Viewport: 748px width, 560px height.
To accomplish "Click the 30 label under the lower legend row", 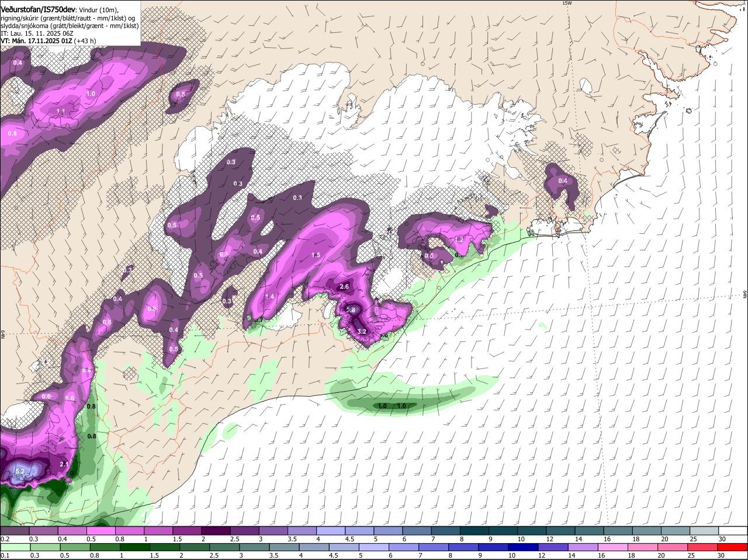I will click(x=722, y=555).
